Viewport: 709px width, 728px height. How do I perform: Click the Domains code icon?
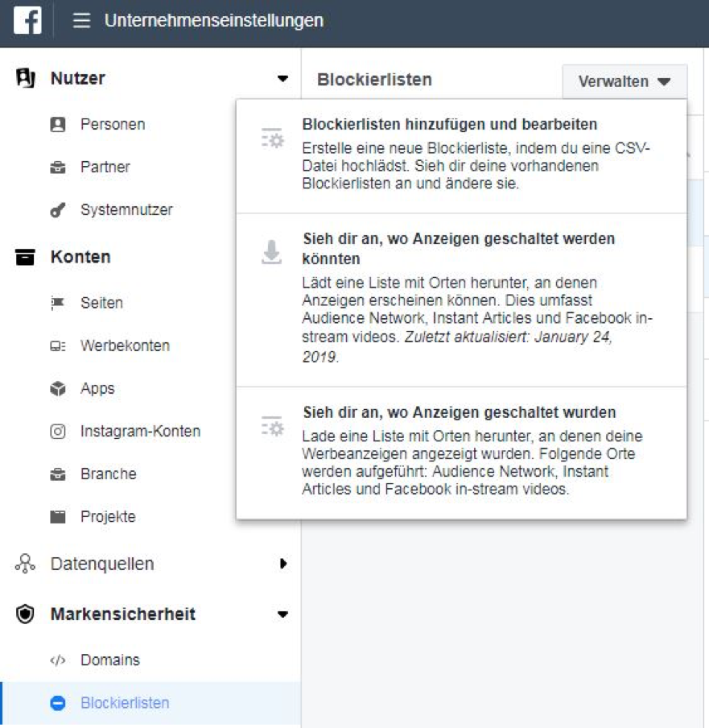[57, 660]
